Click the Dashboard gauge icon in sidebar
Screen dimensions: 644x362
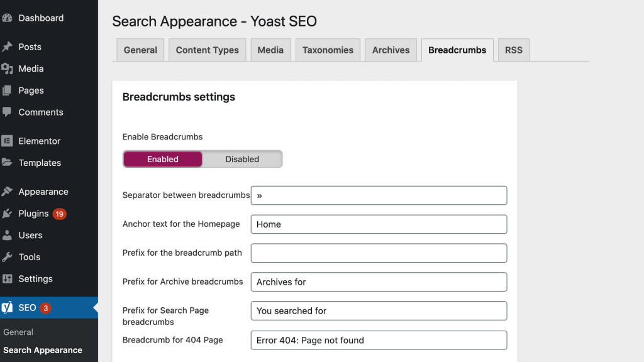(7, 18)
